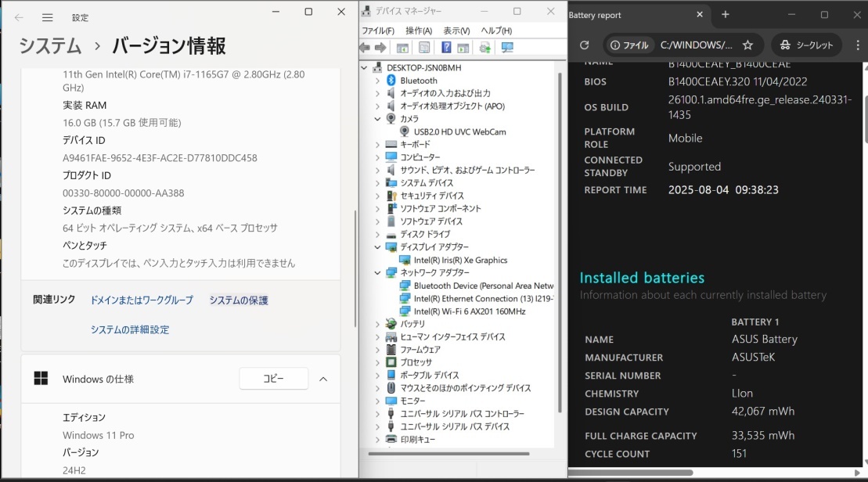Expand the Bluetooth category
The width and height of the screenshot is (868, 482).
377,81
